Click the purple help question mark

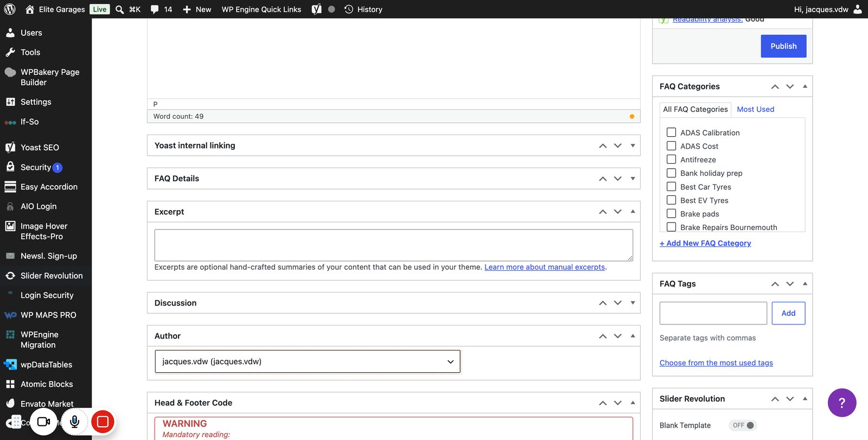[842, 403]
